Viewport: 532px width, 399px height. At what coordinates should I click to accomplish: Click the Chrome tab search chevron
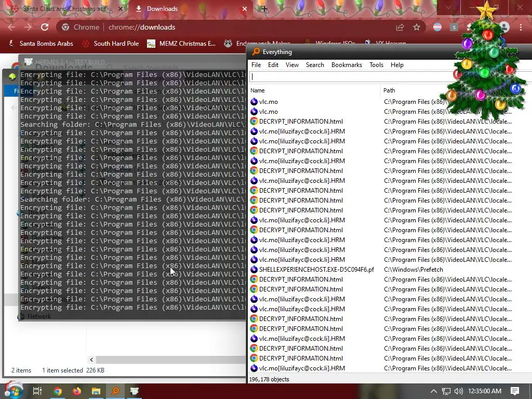(448, 7)
